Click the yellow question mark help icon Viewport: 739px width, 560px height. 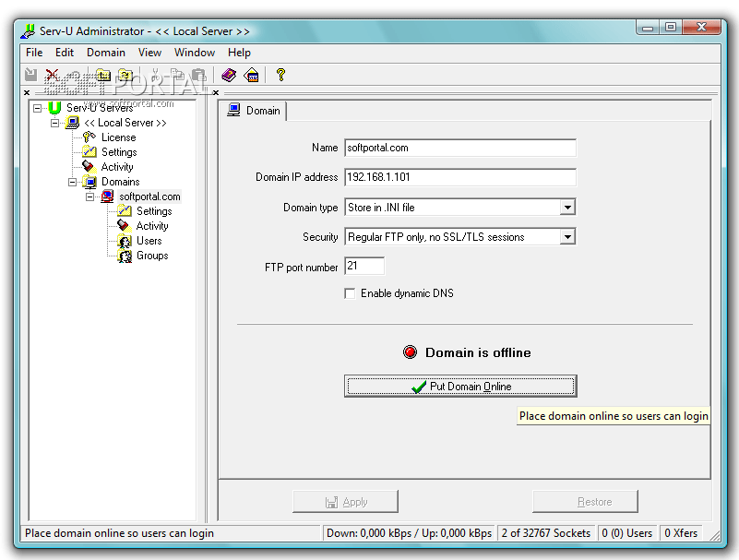coord(280,75)
